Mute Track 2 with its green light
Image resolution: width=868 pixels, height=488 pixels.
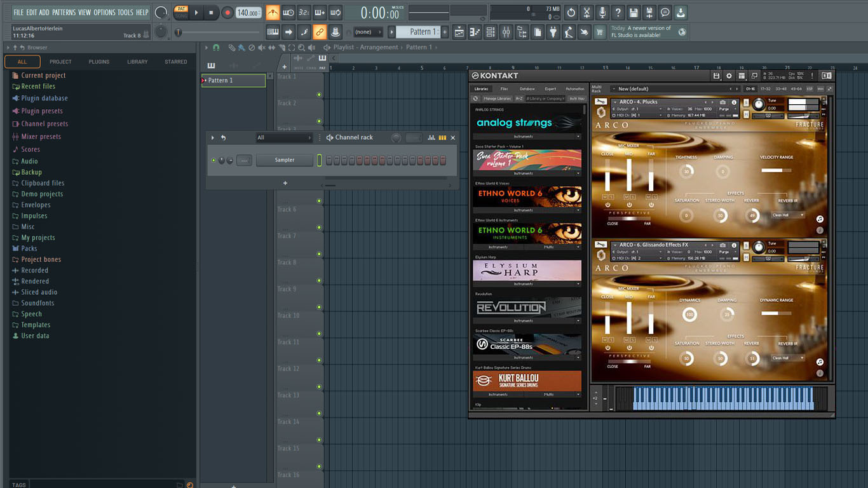click(319, 121)
